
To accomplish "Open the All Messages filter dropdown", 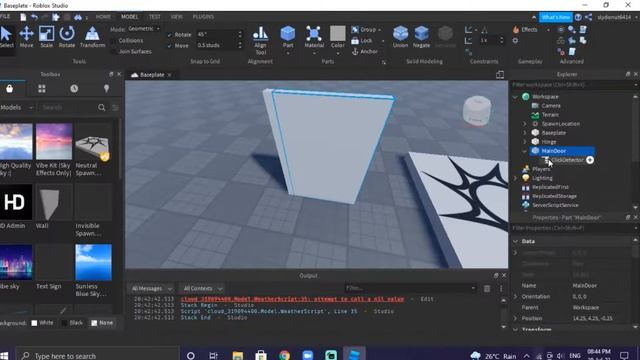I will tap(151, 289).
